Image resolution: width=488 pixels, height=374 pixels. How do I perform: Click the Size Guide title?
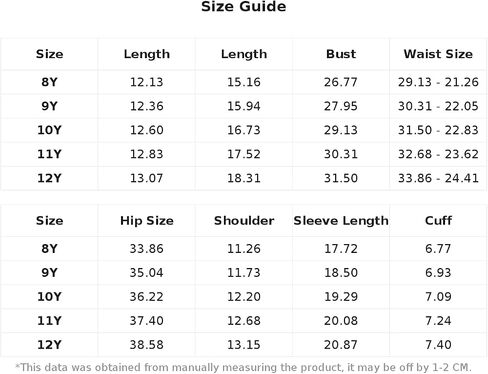click(244, 7)
